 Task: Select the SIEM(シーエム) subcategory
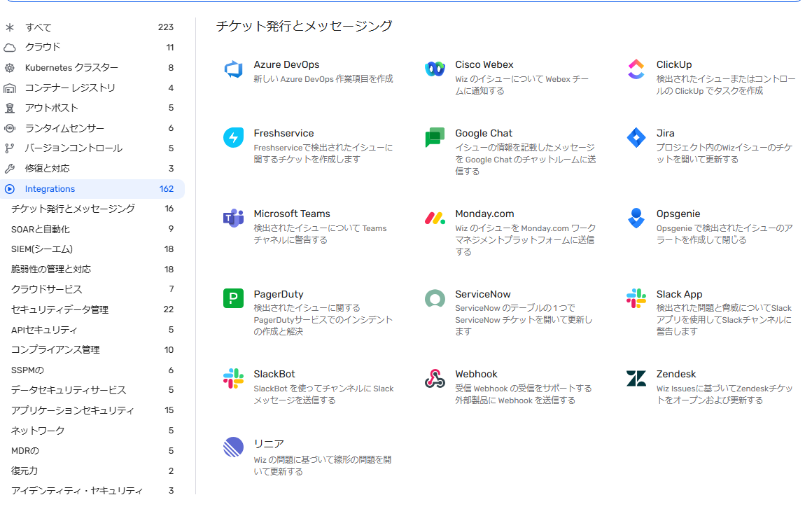pyautogui.click(x=42, y=249)
